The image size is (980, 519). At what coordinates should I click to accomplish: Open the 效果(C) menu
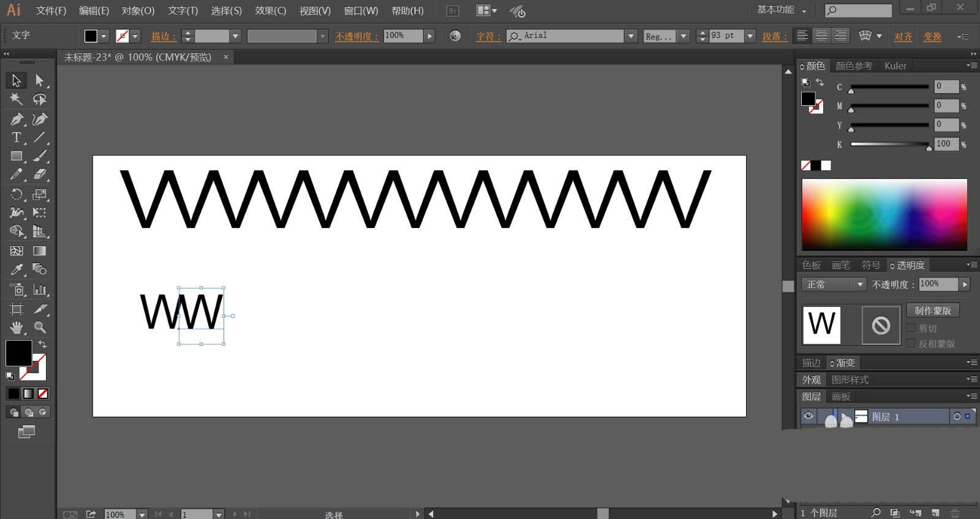(x=271, y=11)
